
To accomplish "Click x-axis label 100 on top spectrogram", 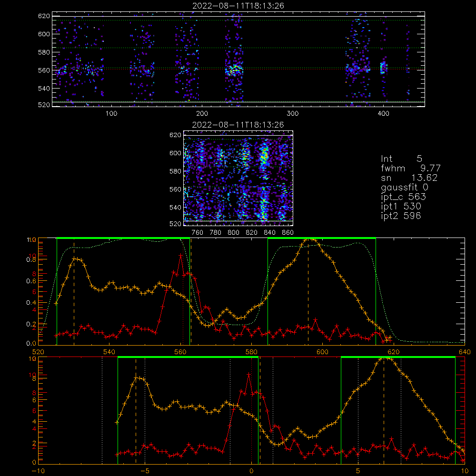I will [x=111, y=114].
